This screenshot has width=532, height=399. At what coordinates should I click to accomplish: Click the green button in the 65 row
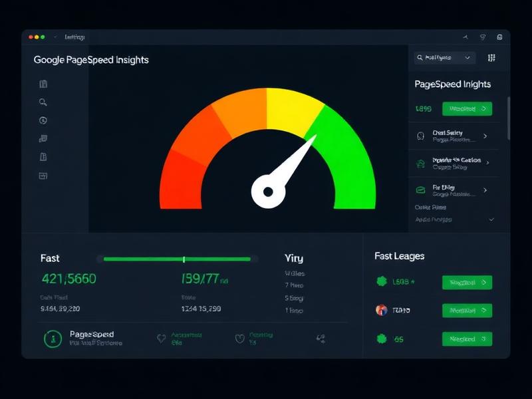[467, 339]
